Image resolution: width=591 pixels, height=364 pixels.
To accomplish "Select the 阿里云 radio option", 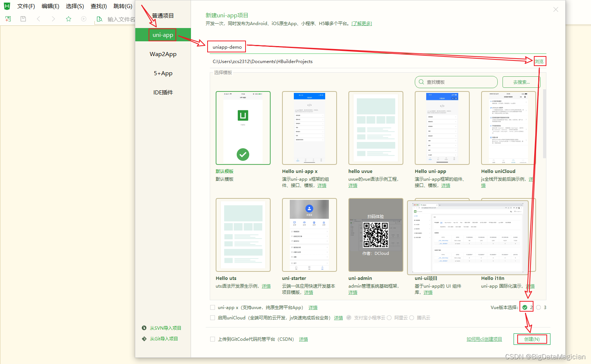I will point(389,318).
